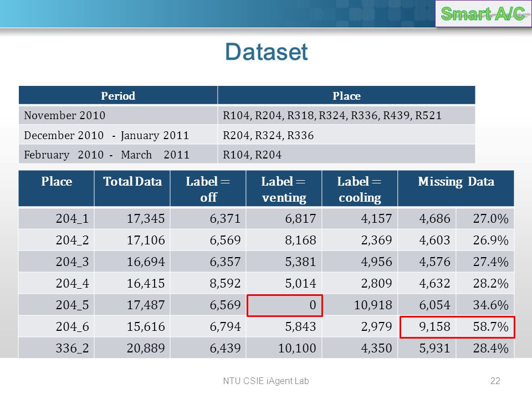Select the red-boxed 0 venting cell
Image resolution: width=532 pixels, height=399 pixels.
(x=285, y=305)
